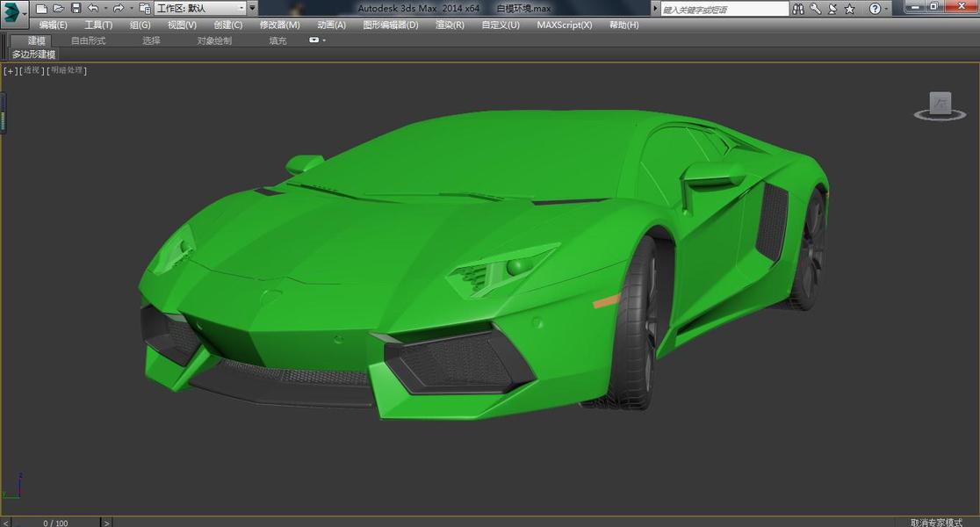The height and width of the screenshot is (527, 980).
Task: Open the 自定义(U) menu
Action: coord(500,25)
